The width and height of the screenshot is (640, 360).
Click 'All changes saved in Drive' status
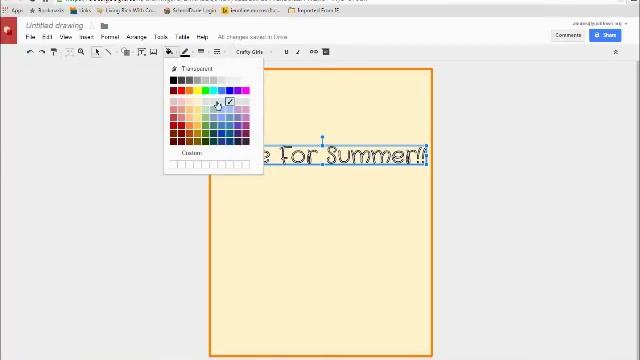click(253, 37)
